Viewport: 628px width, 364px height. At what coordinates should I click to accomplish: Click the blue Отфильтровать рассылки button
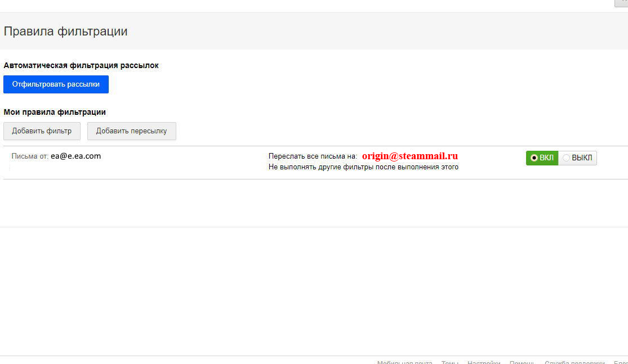click(56, 84)
